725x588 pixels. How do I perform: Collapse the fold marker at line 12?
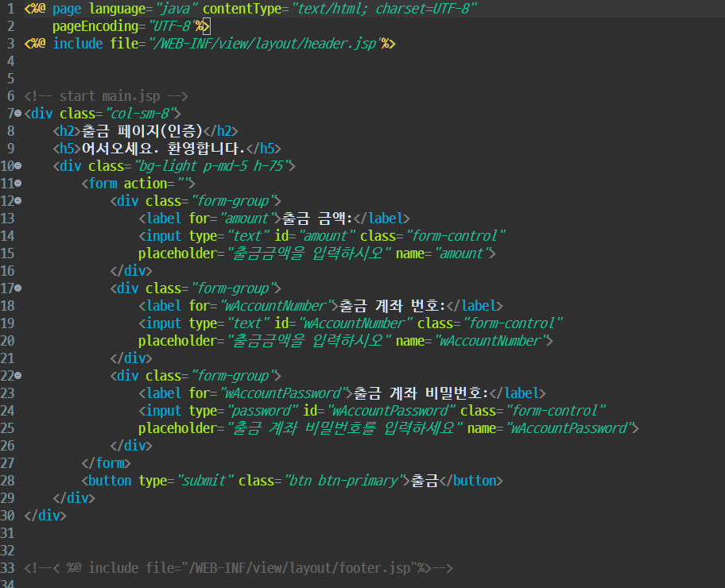pyautogui.click(x=18, y=200)
